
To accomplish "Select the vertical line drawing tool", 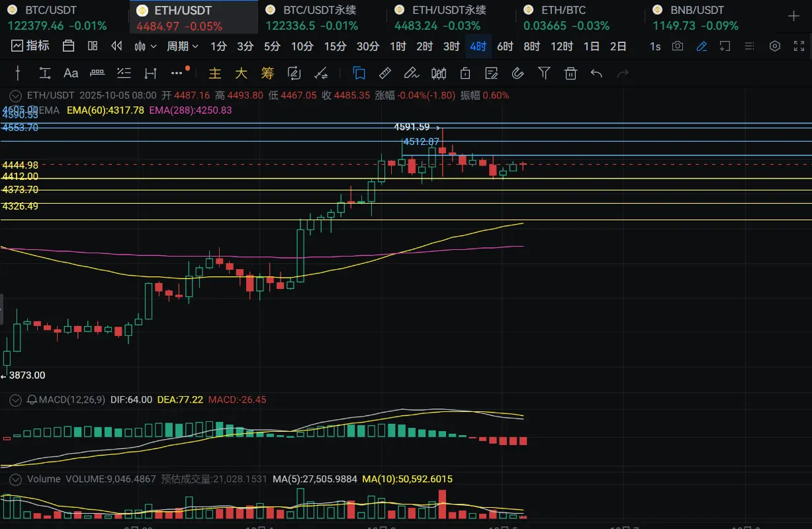I will click(18, 73).
